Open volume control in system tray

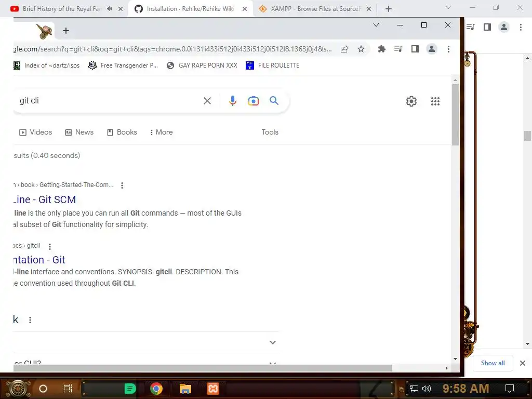point(427,389)
